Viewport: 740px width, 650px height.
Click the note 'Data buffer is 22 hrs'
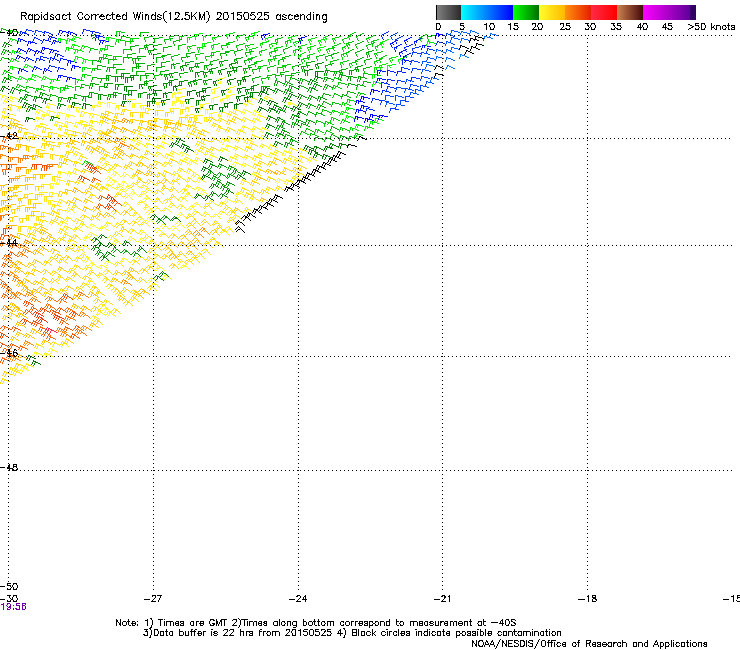(x=204, y=633)
